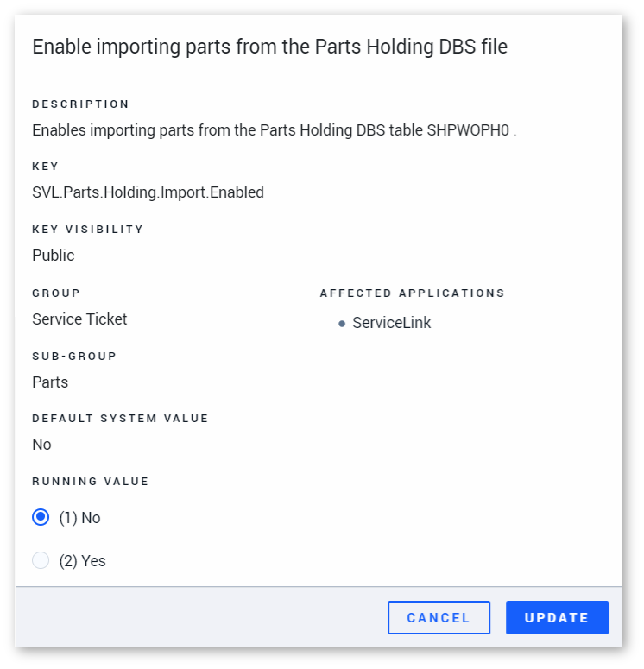Click the ServiceLink affected application entry
Screen dimensions: 644x669
pyautogui.click(x=391, y=323)
